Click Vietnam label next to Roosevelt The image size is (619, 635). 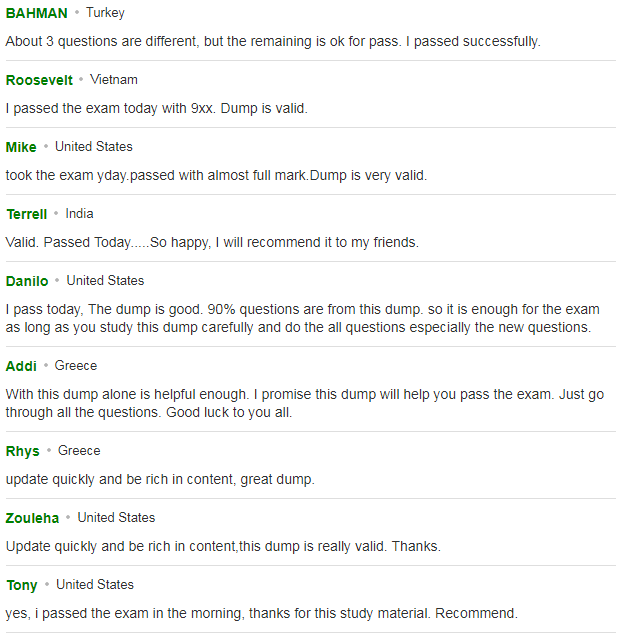pyautogui.click(x=114, y=80)
